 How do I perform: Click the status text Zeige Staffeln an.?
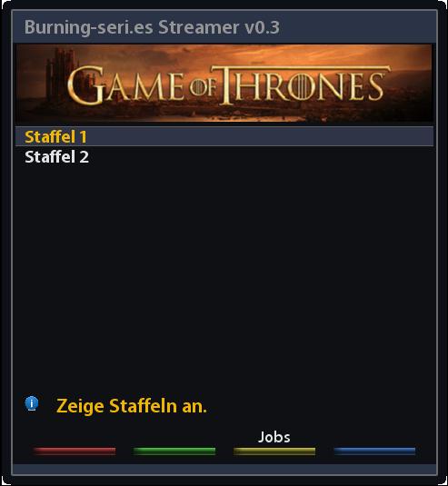point(132,406)
